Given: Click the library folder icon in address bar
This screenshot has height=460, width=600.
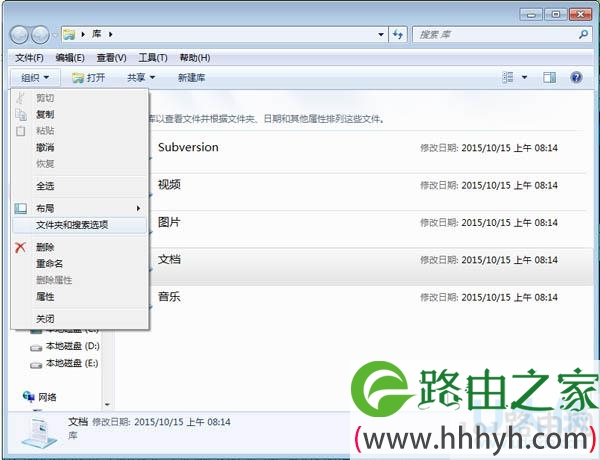Looking at the screenshot, I should click(x=69, y=35).
